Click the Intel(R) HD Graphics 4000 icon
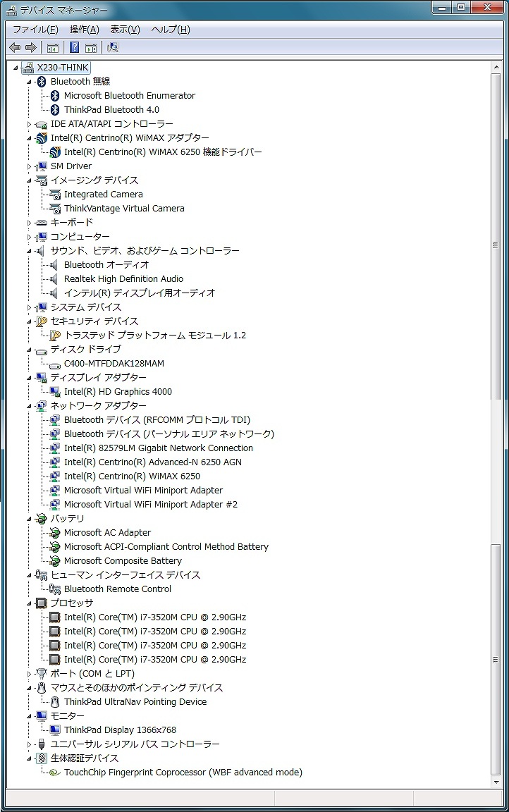The width and height of the screenshot is (509, 812). click(x=55, y=392)
